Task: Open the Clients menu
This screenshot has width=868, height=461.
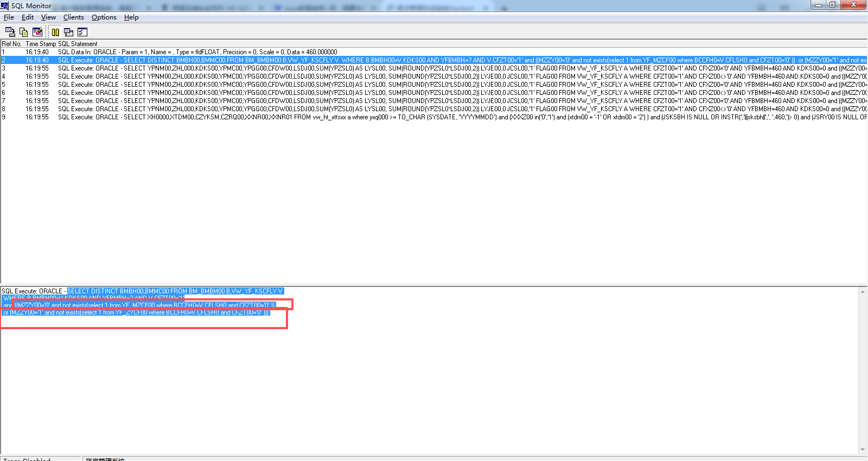Action: 74,17
